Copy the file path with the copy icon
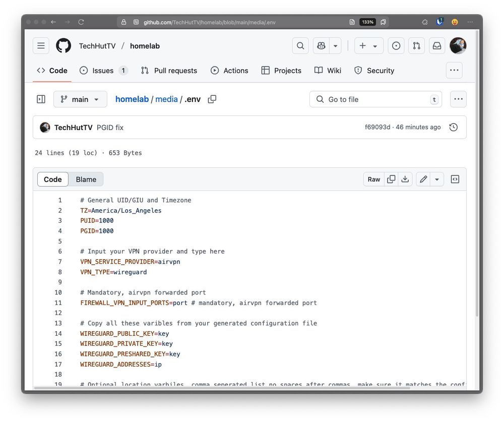Viewport: 504px width, 422px height. tap(212, 99)
